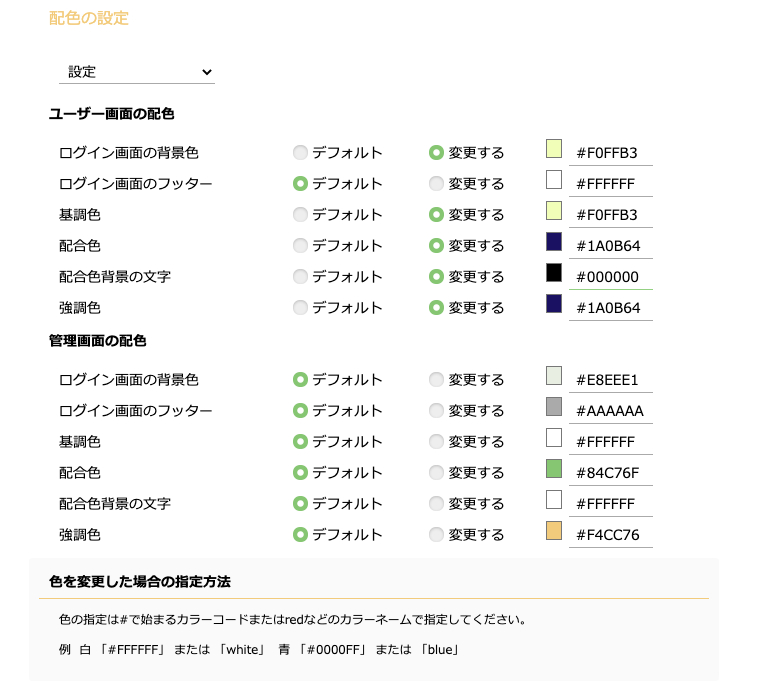Click the ユーザー画面の配色 section heading
The width and height of the screenshot is (767, 693).
[x=112, y=114]
